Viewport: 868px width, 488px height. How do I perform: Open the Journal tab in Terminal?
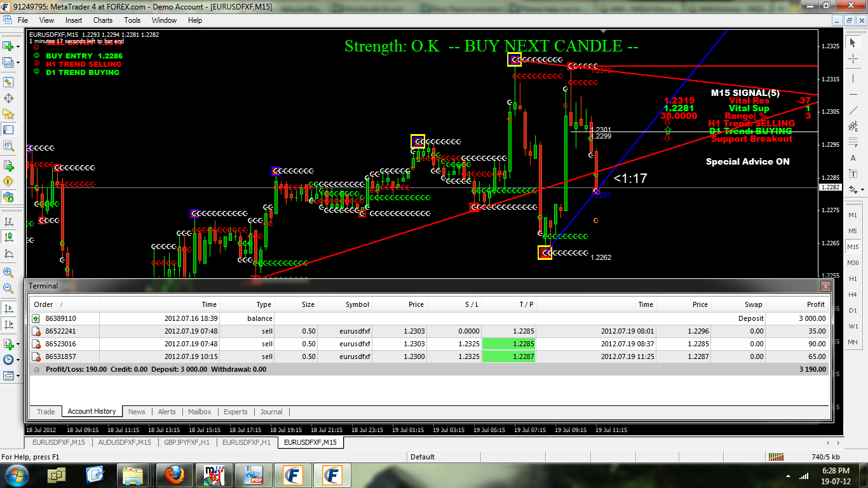pos(271,412)
